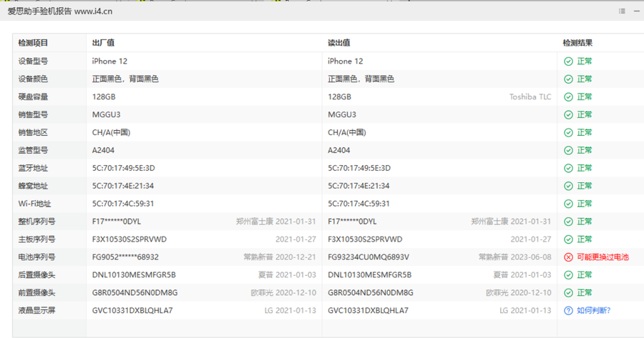Click the green check icon in 前置摄像头 row

click(568, 293)
